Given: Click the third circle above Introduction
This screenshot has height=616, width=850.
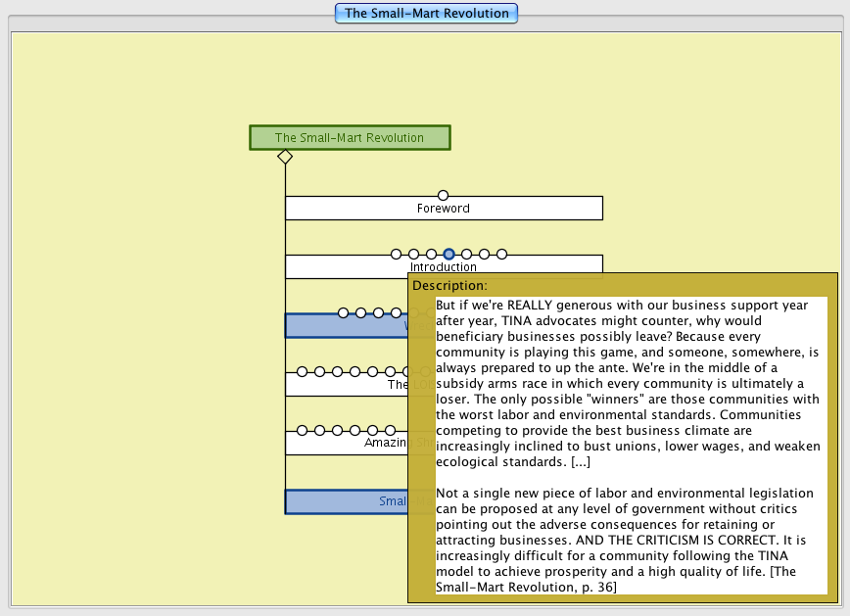Looking at the screenshot, I should (x=431, y=254).
